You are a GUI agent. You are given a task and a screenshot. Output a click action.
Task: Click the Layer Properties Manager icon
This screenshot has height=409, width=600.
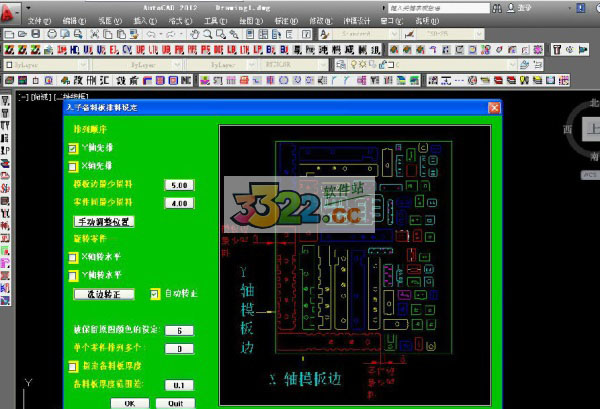click(341, 65)
